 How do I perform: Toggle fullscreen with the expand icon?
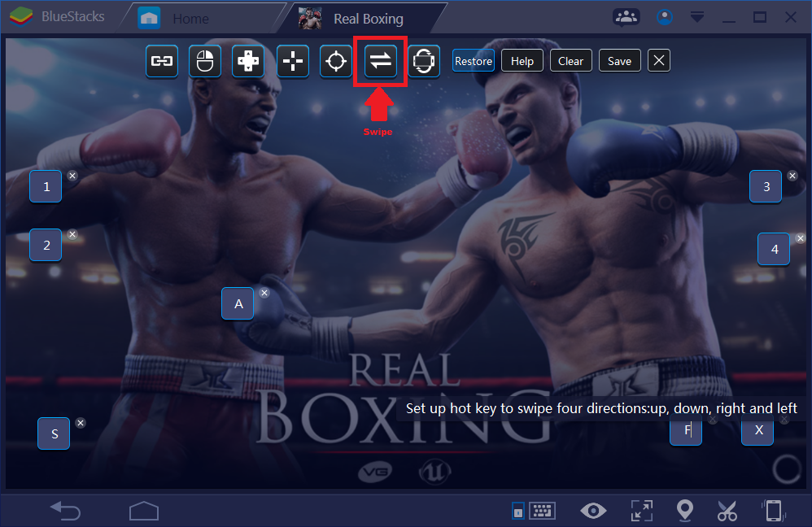pyautogui.click(x=642, y=511)
